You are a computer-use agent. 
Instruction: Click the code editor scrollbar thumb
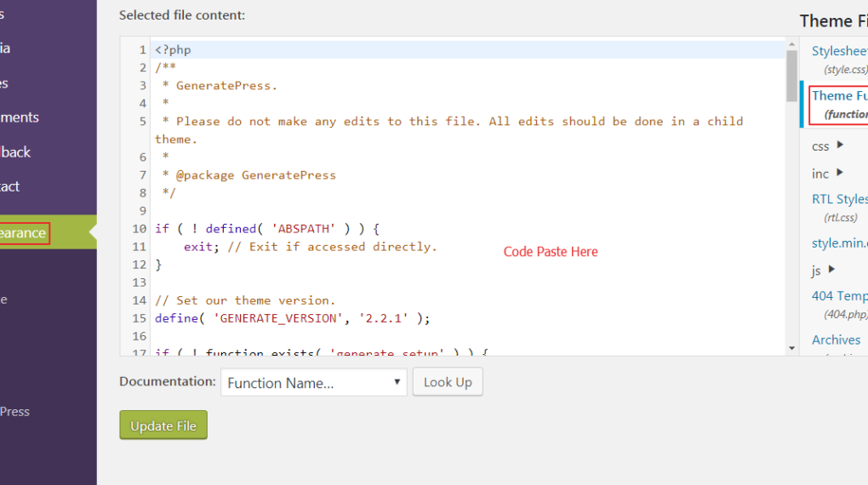click(x=791, y=76)
